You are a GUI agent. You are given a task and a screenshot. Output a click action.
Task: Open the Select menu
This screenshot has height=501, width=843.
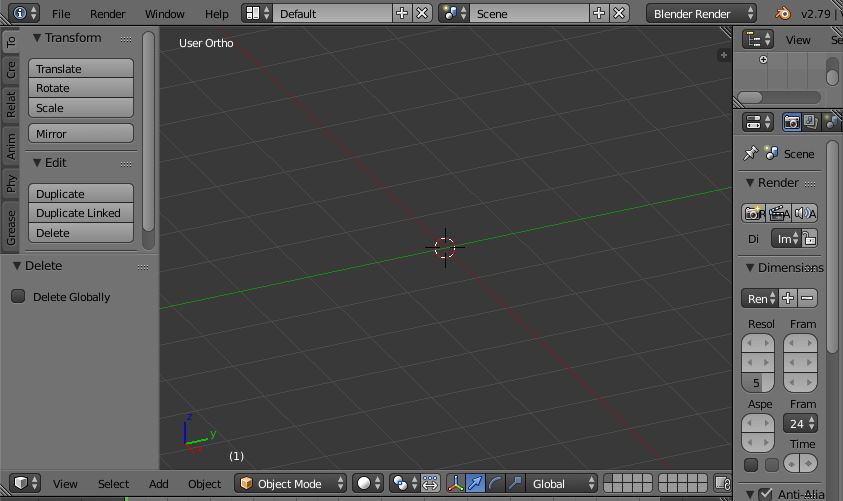tap(113, 484)
